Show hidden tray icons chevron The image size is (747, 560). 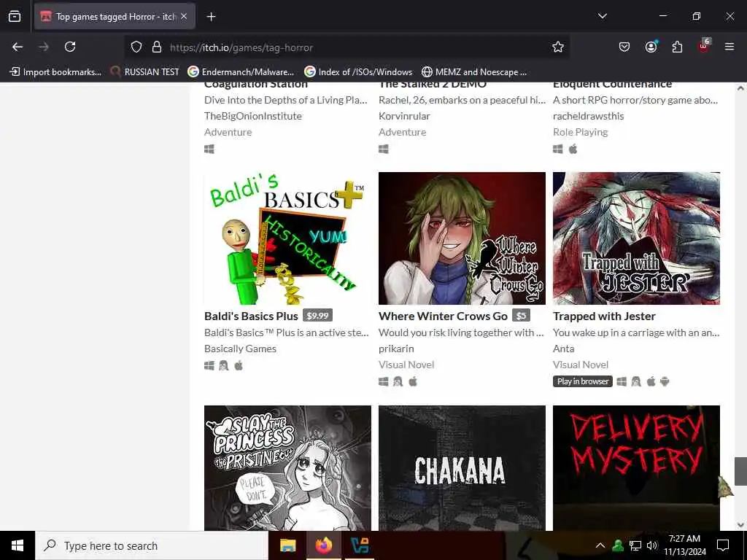click(600, 545)
